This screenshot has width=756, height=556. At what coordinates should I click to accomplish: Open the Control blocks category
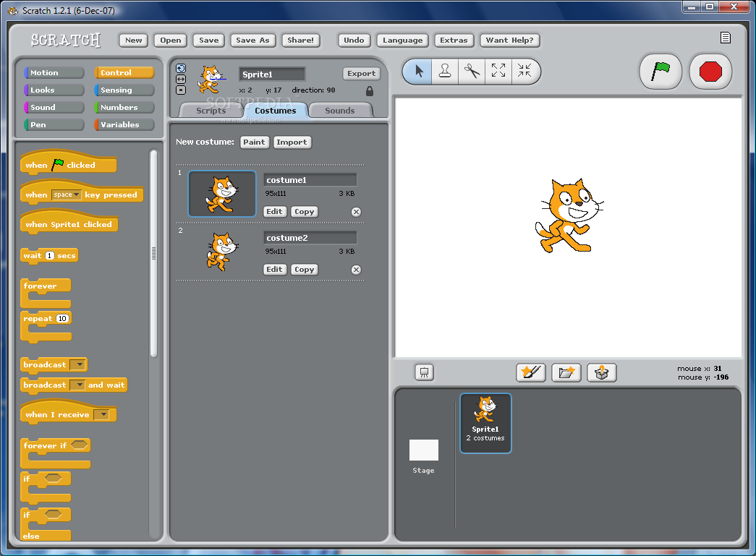pos(124,73)
